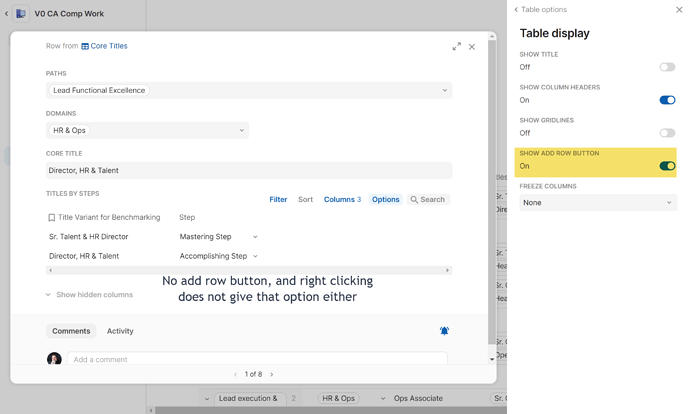Click the 1 of 8 row counter
Image resolution: width=690 pixels, height=414 pixels.
pyautogui.click(x=253, y=374)
